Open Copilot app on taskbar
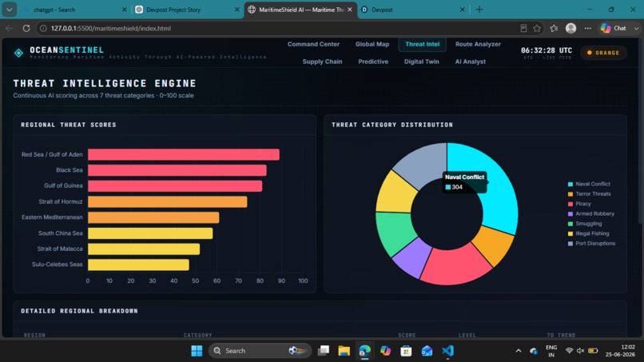 [x=385, y=351]
